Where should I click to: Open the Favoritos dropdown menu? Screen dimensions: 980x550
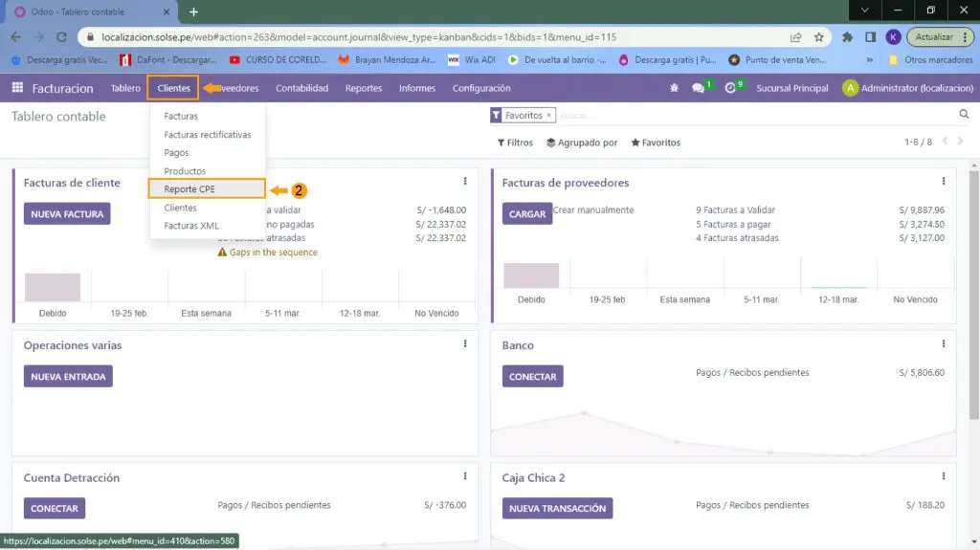(x=656, y=143)
